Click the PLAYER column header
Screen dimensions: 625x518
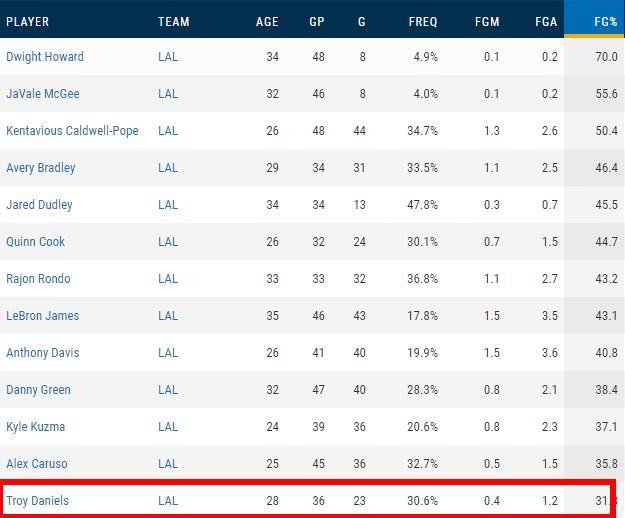(x=28, y=22)
